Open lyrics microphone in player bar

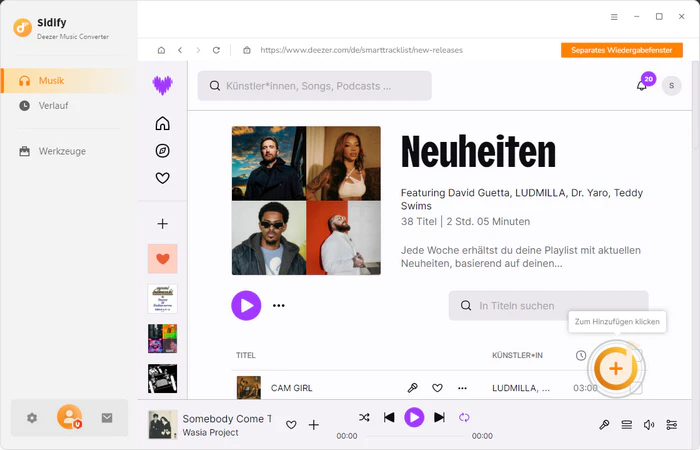(x=604, y=425)
